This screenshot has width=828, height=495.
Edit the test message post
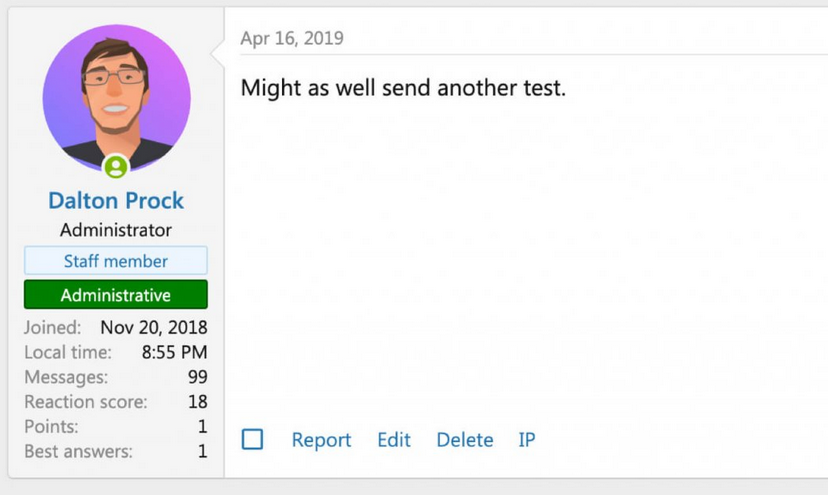pos(394,440)
